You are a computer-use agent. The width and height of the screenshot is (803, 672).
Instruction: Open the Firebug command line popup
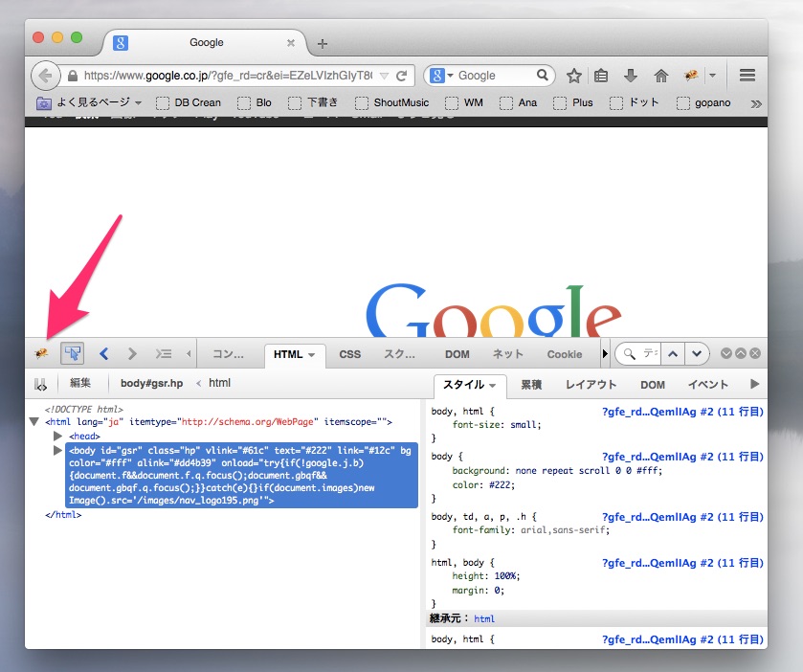[164, 353]
